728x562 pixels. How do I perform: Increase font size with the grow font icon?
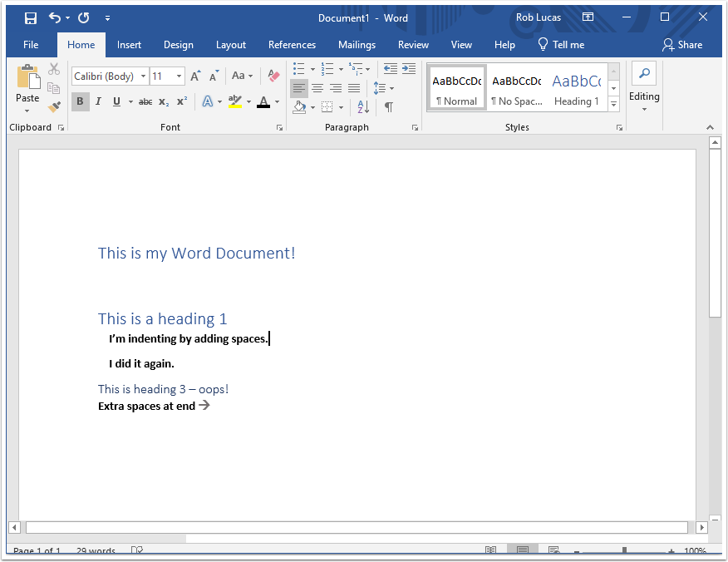tap(195, 76)
